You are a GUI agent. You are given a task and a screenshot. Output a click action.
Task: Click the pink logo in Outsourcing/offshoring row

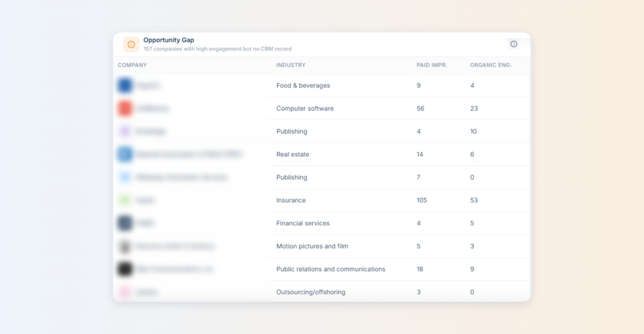point(125,292)
